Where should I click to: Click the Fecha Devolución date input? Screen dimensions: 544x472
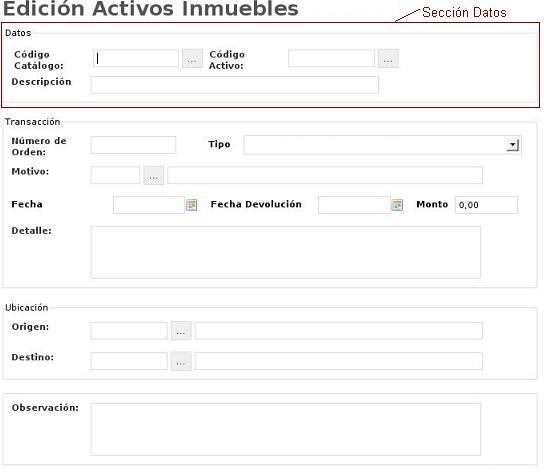tap(354, 205)
